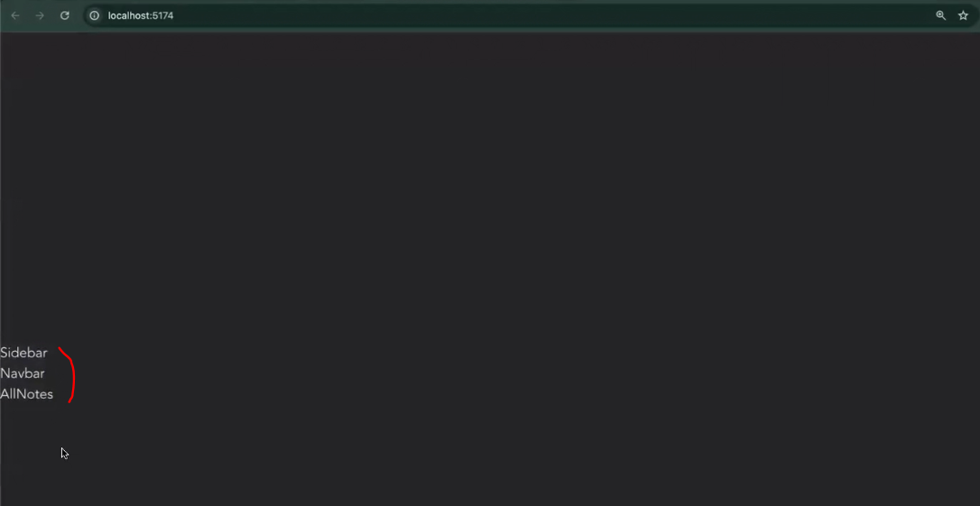980x506 pixels.
Task: Click the toolbar edge right of the star icon
Action: pos(977,15)
